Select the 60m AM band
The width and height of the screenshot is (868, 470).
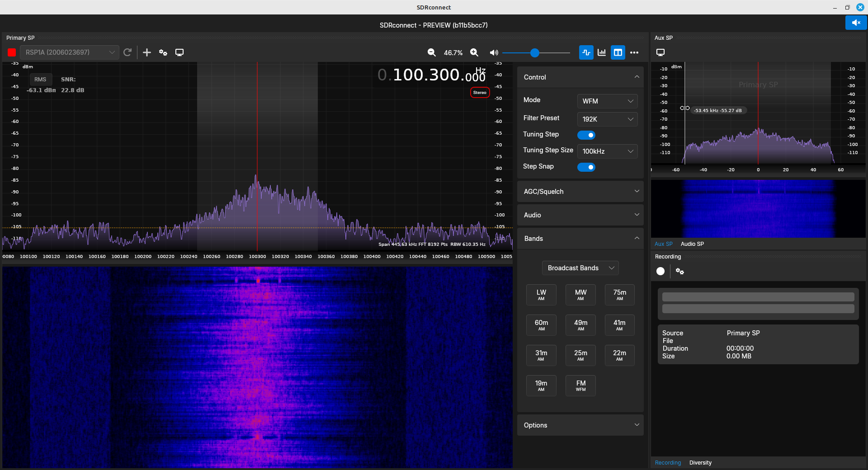(541, 325)
